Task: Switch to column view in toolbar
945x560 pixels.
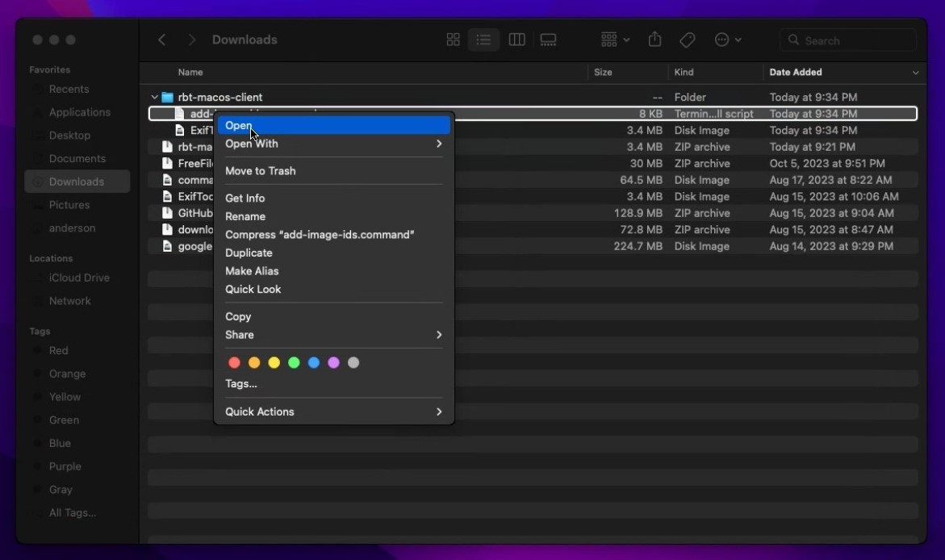Action: pyautogui.click(x=516, y=40)
